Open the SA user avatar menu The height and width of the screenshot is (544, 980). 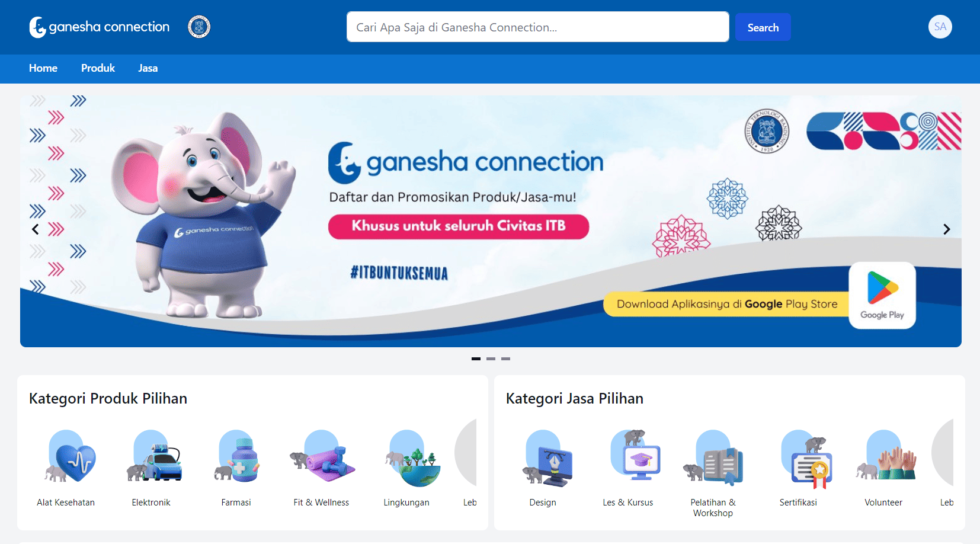pos(940,27)
